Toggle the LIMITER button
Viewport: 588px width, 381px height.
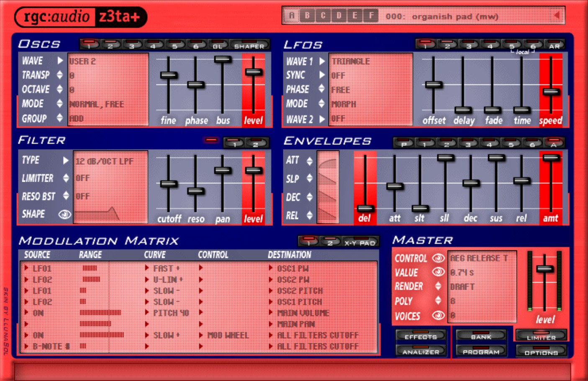pyautogui.click(x=542, y=336)
